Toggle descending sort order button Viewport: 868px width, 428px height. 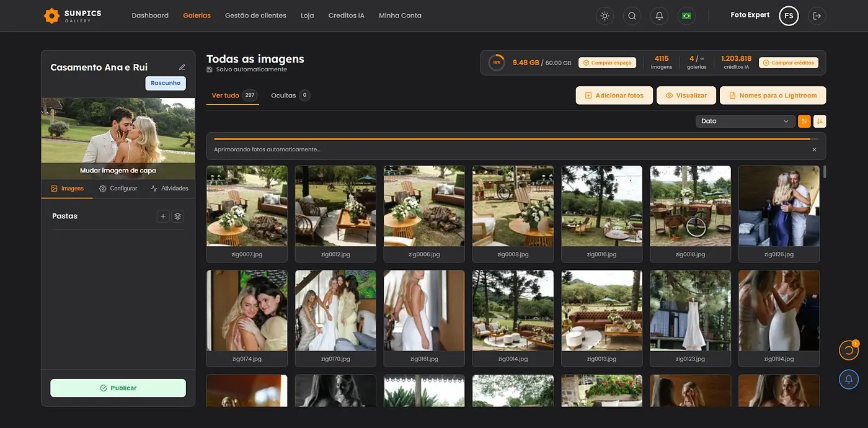[820, 122]
